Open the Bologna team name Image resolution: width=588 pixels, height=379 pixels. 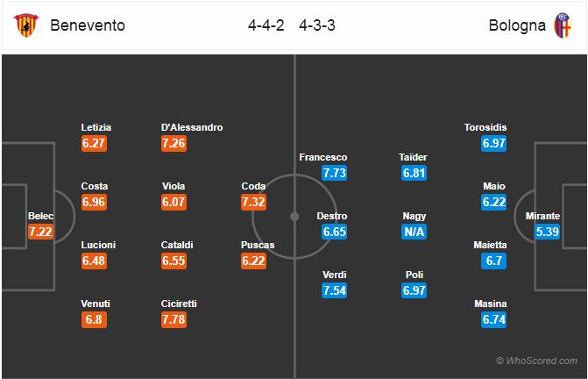[x=517, y=25]
